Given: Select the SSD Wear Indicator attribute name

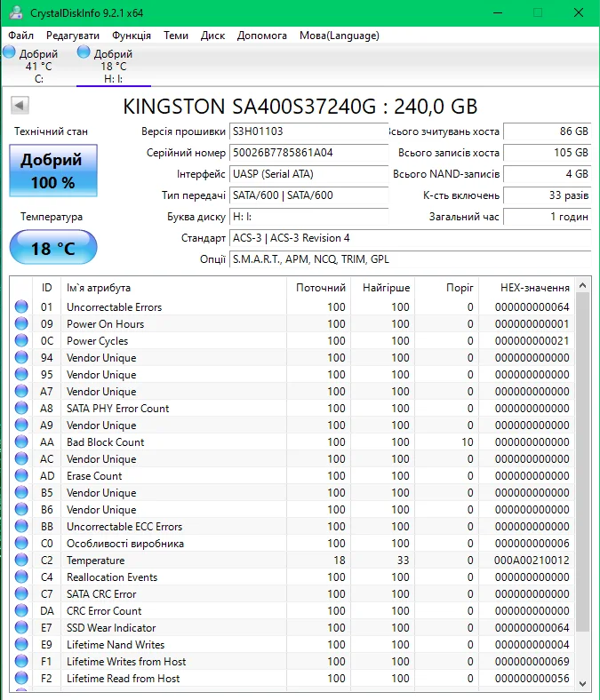Looking at the screenshot, I should pos(111,628).
